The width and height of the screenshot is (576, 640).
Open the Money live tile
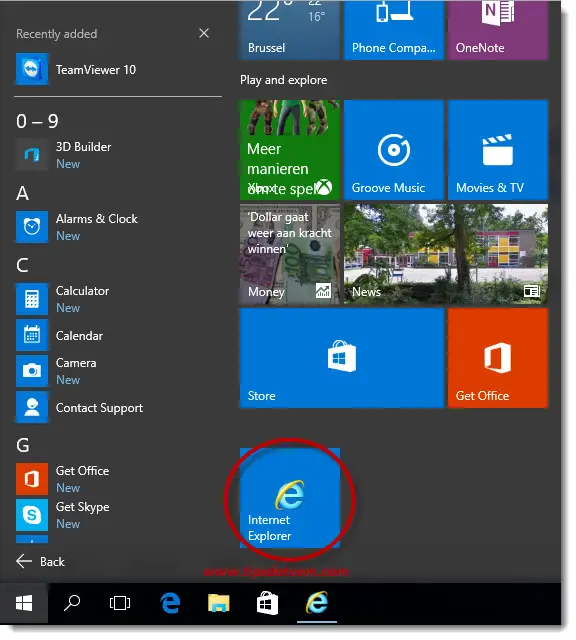(290, 254)
